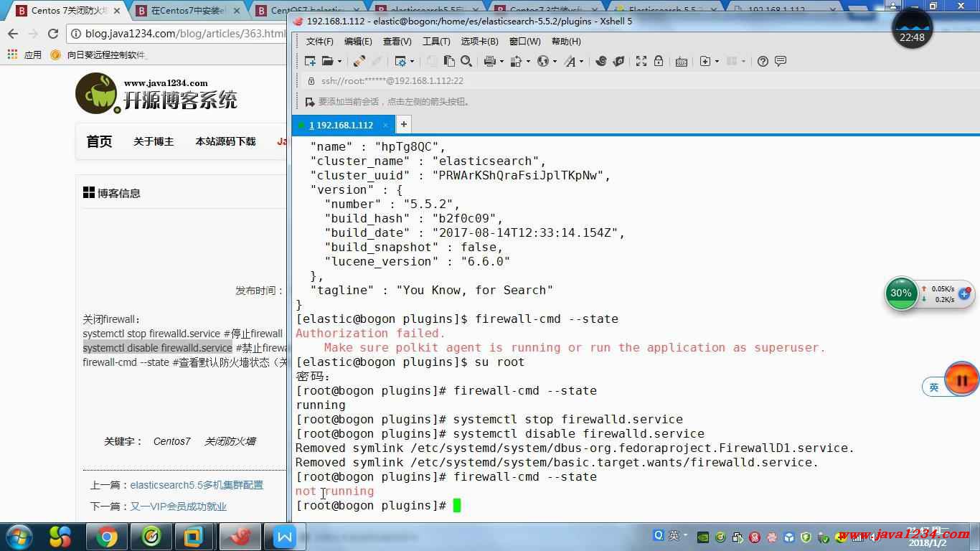Open the 文件(F) menu
Viewport: 980px width, 551px height.
coord(320,42)
